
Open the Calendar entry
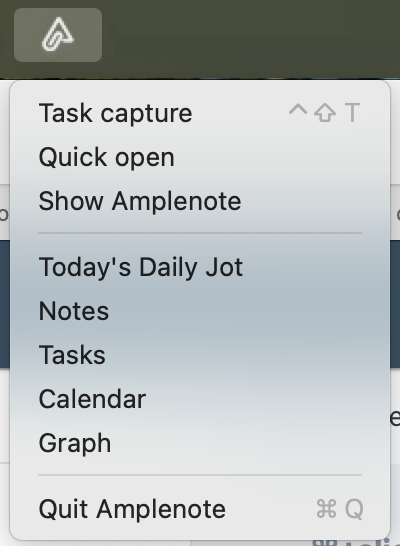[200, 399]
